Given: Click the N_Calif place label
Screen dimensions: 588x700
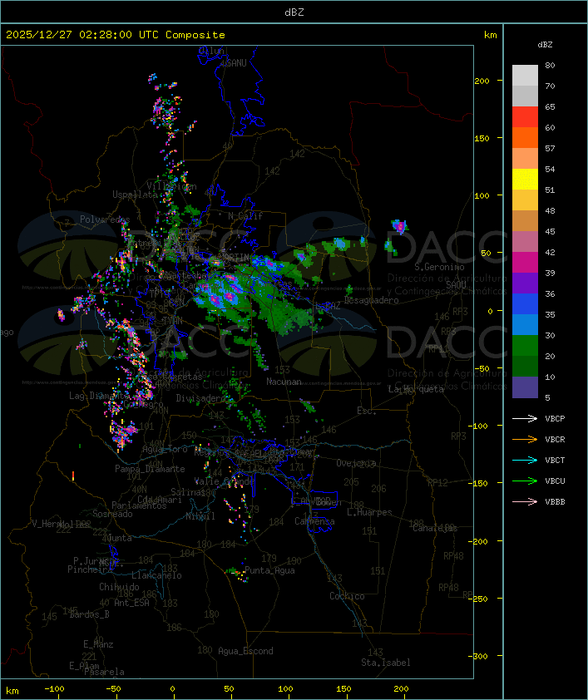Looking at the screenshot, I should [x=245, y=216].
